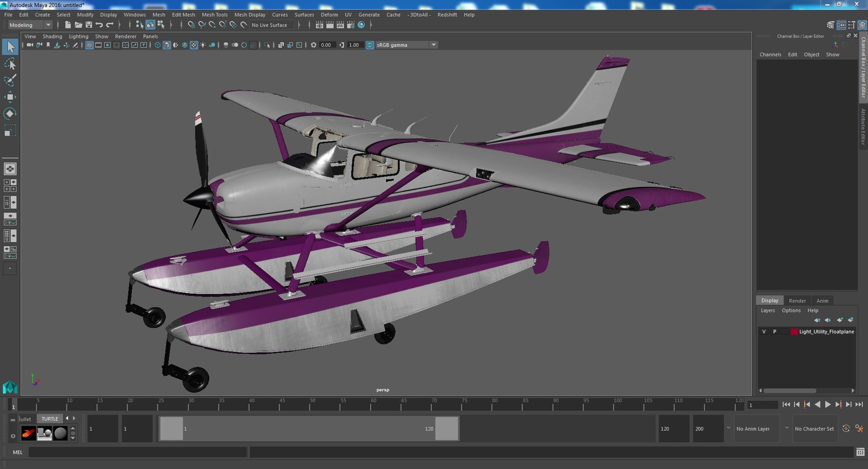Click the Light_Utility_Floatplane layer color swatch
The height and width of the screenshot is (469, 868).
pyautogui.click(x=794, y=332)
